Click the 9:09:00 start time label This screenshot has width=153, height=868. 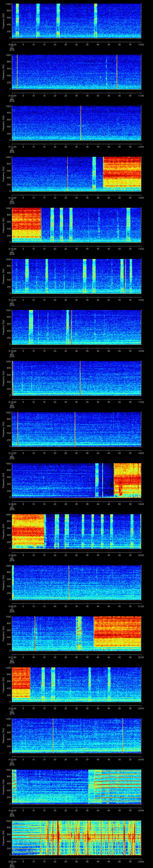[x=12, y=44]
